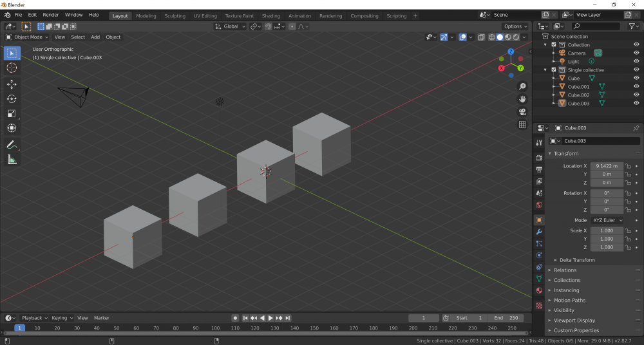Click the viewport Options button

click(x=515, y=26)
